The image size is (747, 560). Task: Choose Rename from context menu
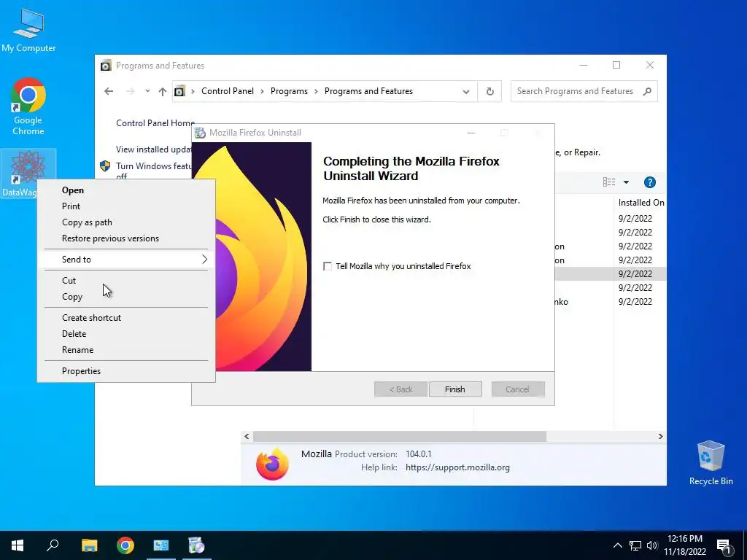point(126,350)
